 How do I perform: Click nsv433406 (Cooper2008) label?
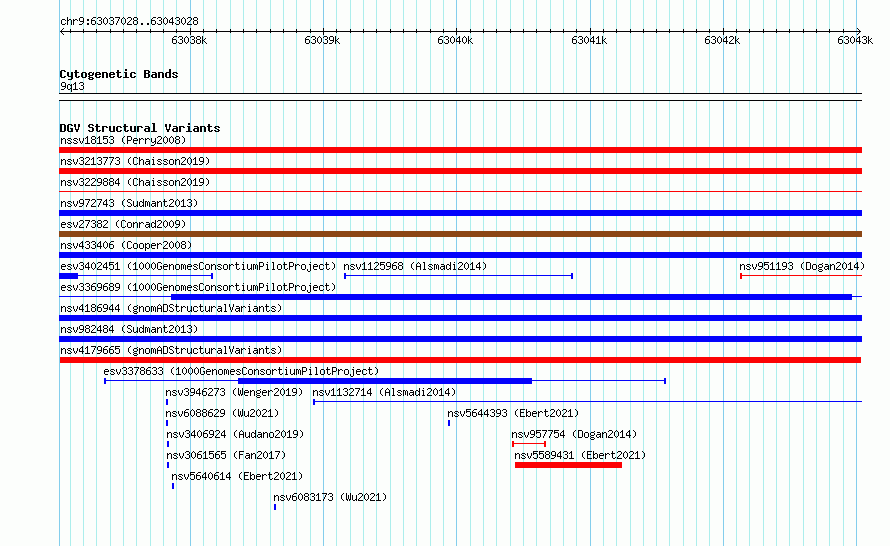pyautogui.click(x=126, y=245)
